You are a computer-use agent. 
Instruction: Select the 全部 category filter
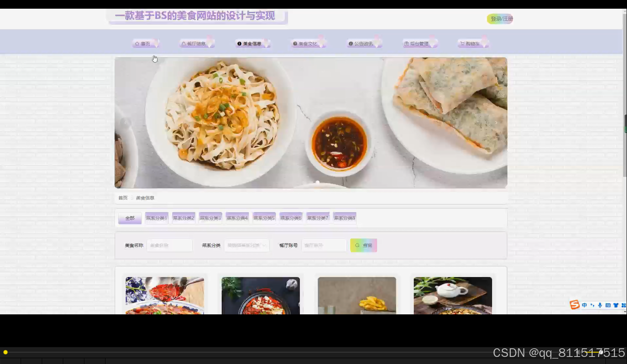tap(130, 218)
